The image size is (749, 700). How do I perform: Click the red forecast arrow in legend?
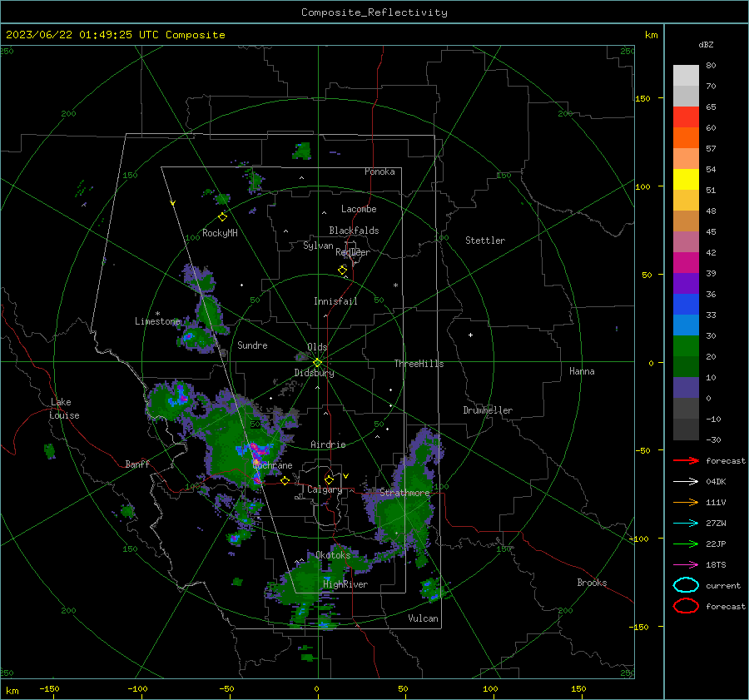(686, 460)
